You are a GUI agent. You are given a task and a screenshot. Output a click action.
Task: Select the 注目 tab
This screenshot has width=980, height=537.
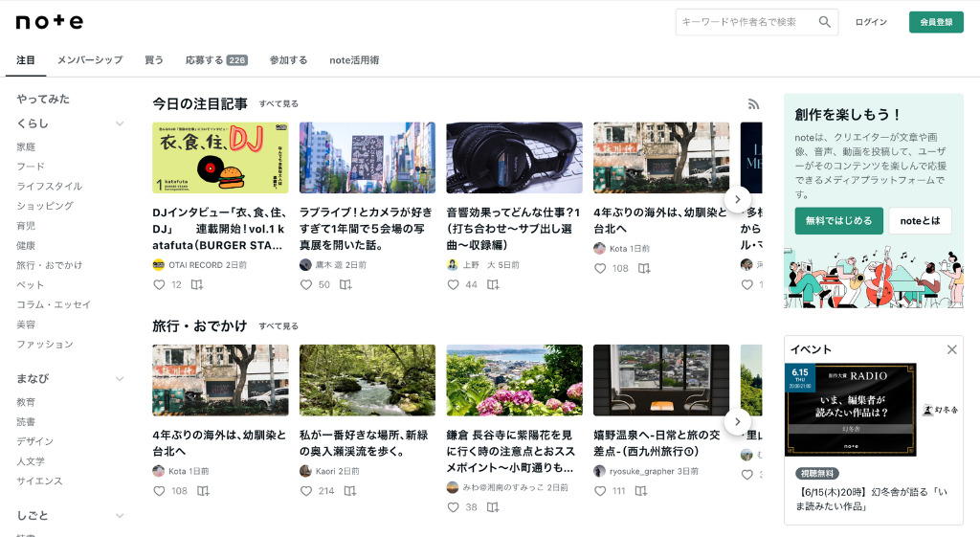[26, 60]
